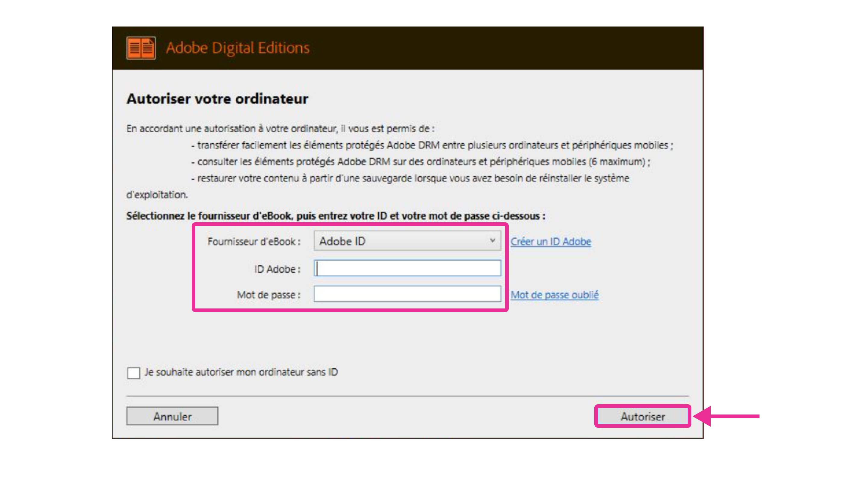Open the Fournisseur d'eBook dropdown

[407, 241]
